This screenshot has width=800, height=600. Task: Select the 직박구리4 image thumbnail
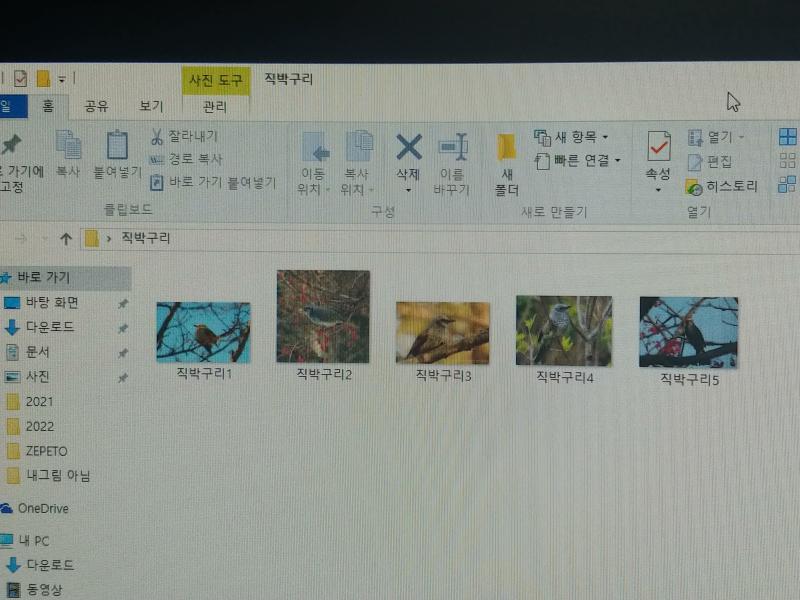click(x=564, y=331)
